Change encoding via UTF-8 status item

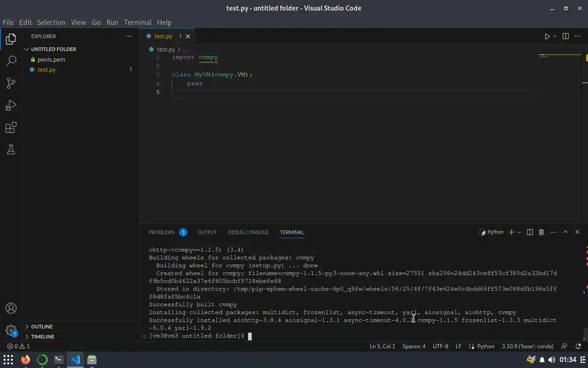point(441,346)
